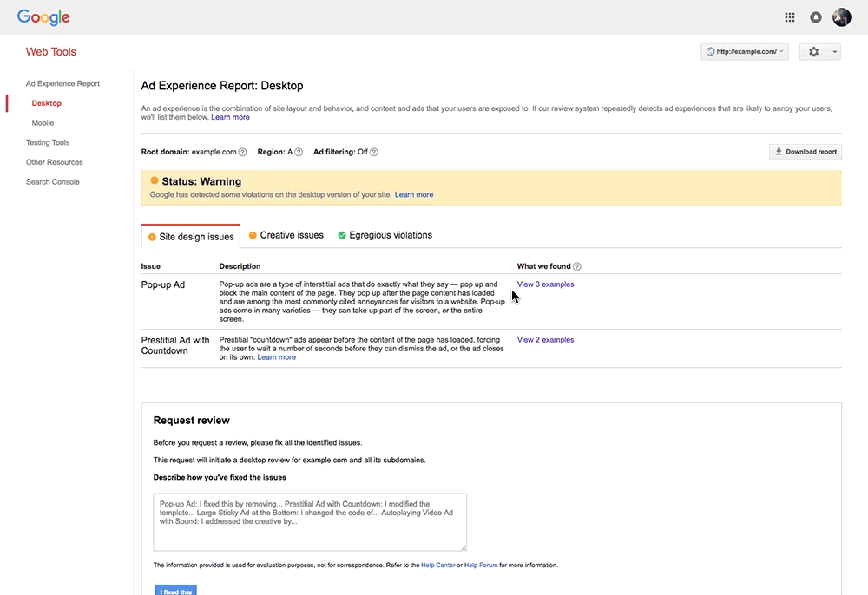Switch to the Egregious violations tab
The image size is (868, 595).
click(x=385, y=236)
